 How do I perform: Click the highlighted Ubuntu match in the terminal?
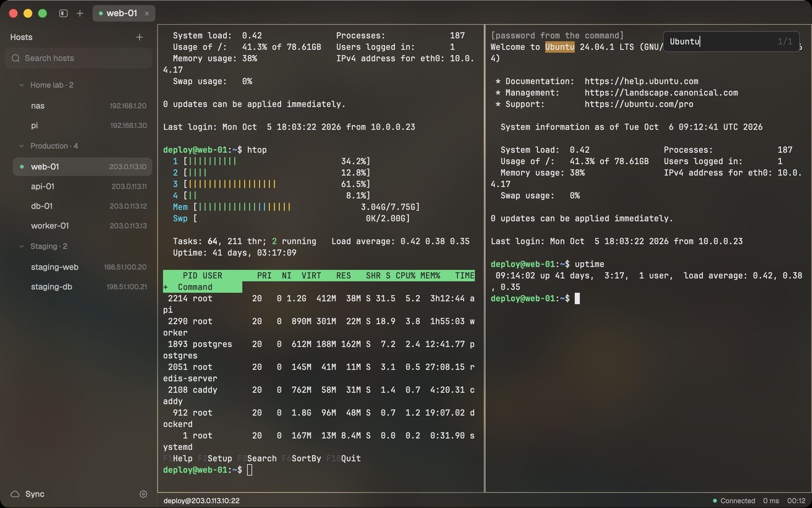pyautogui.click(x=560, y=47)
